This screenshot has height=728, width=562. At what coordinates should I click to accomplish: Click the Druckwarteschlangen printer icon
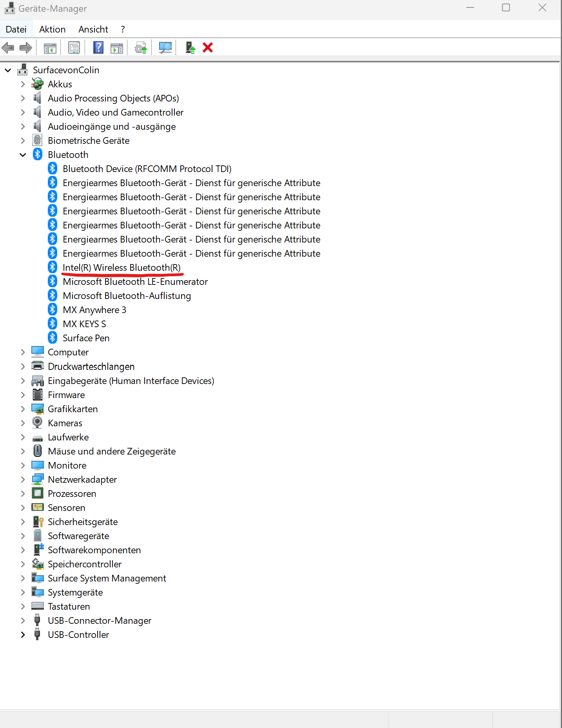(x=38, y=366)
